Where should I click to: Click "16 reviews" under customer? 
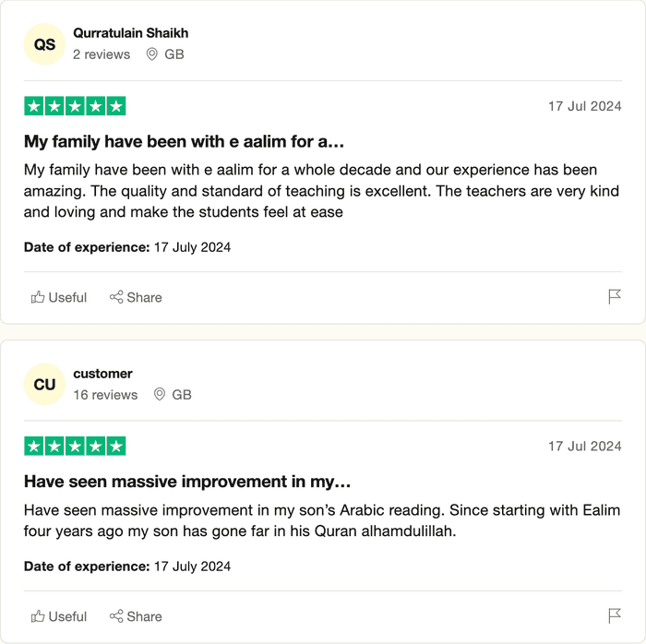click(105, 395)
